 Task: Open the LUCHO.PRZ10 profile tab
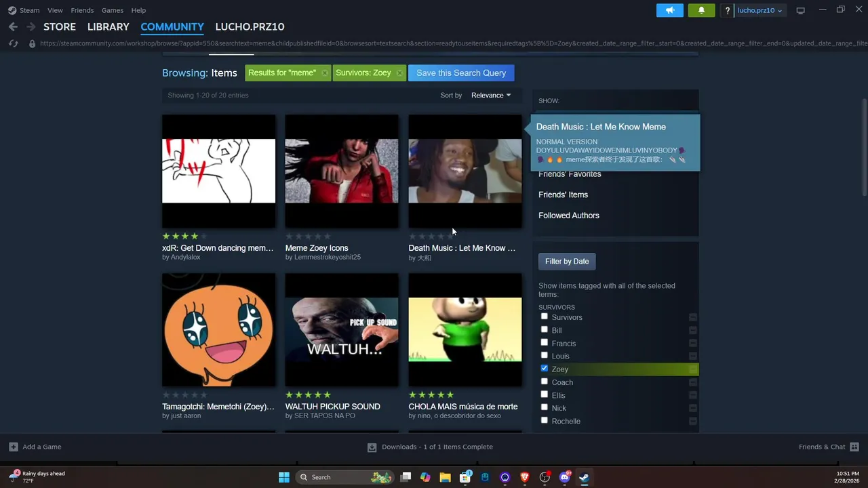pyautogui.click(x=250, y=26)
